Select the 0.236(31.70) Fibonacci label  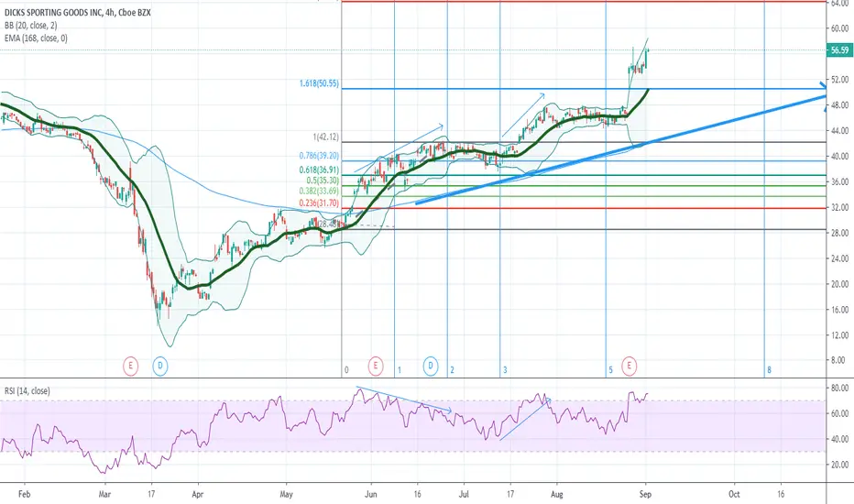pyautogui.click(x=319, y=203)
